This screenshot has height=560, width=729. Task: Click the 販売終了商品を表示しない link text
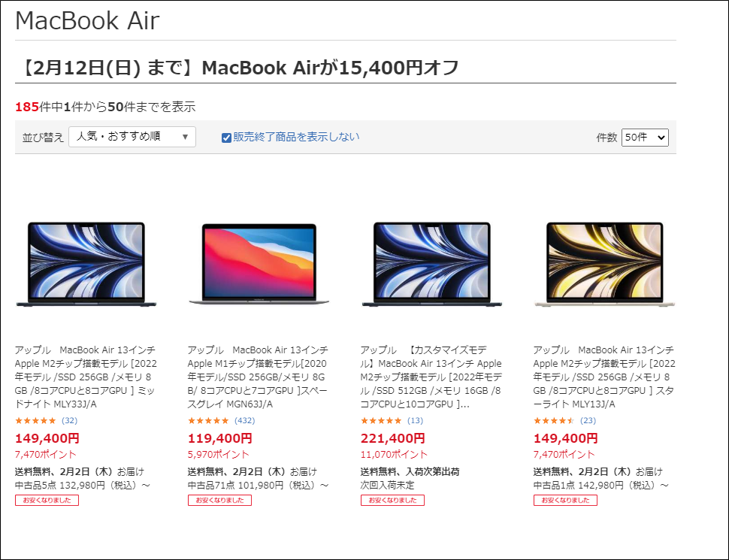[x=296, y=137]
